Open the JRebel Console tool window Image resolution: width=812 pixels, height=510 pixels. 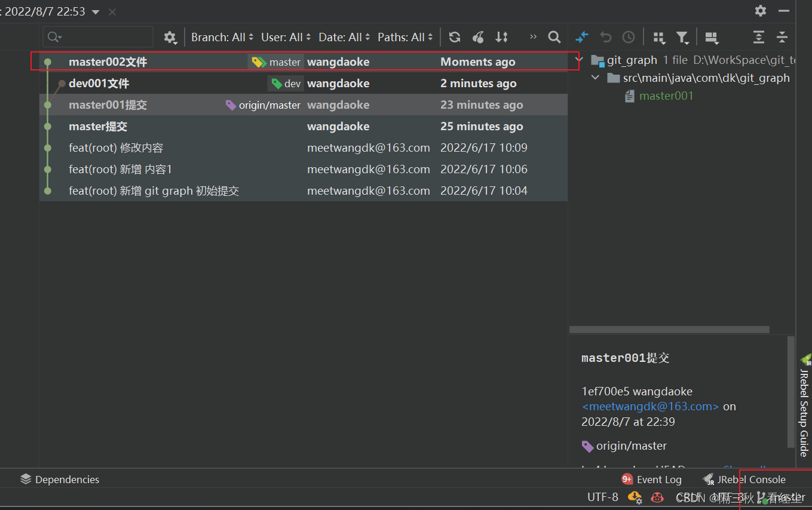[744, 480]
